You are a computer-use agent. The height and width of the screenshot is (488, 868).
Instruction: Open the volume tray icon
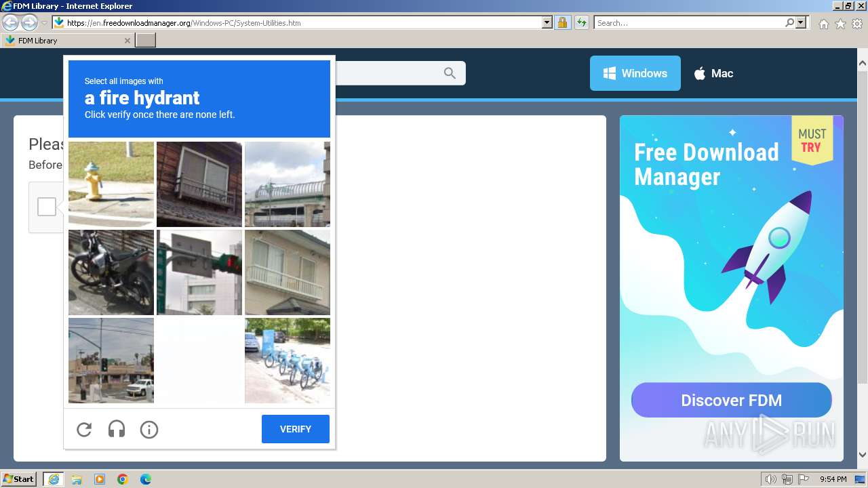point(771,479)
